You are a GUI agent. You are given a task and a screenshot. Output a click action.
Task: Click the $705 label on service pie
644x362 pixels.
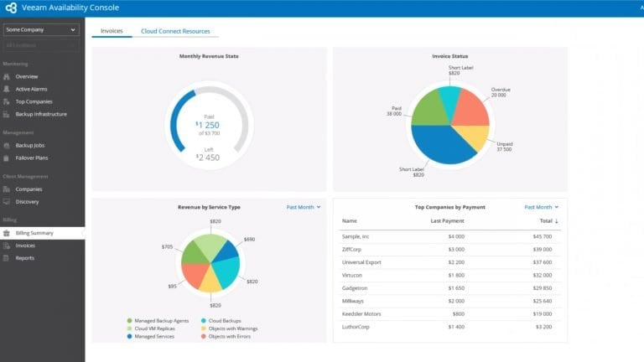pyautogui.click(x=167, y=246)
